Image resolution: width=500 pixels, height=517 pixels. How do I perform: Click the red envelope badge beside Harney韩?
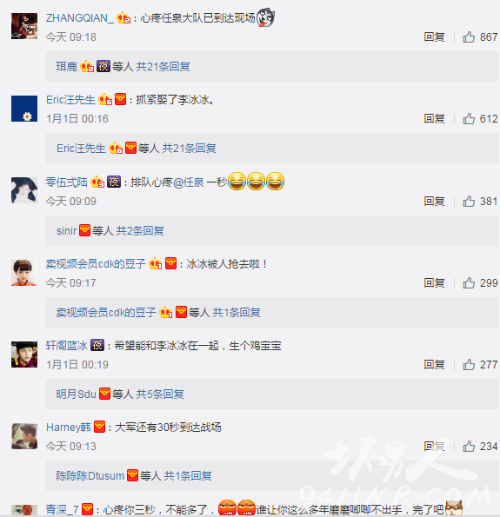(x=100, y=427)
